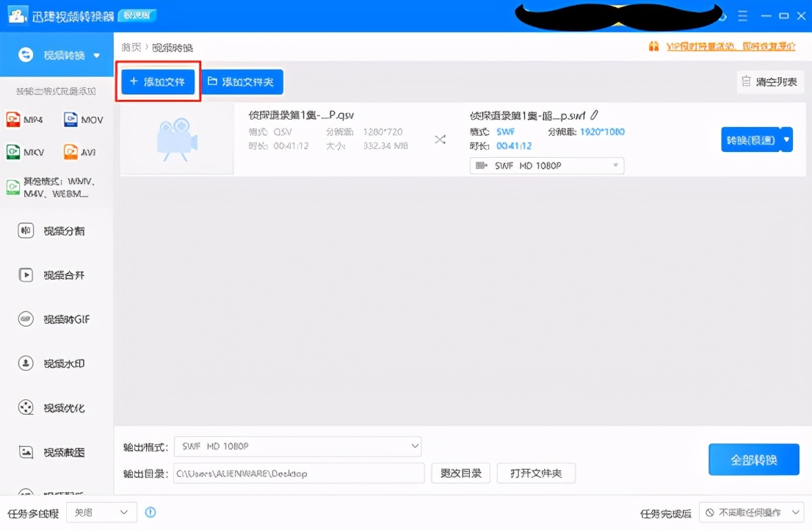Open 视频转GIF tool

[x=54, y=319]
